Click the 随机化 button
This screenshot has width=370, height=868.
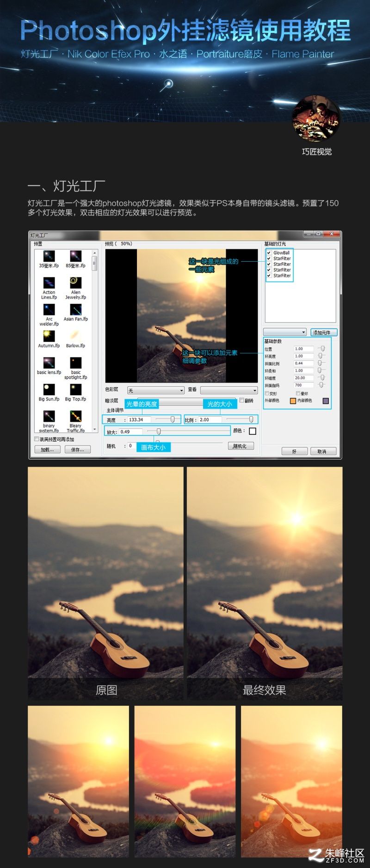[240, 446]
